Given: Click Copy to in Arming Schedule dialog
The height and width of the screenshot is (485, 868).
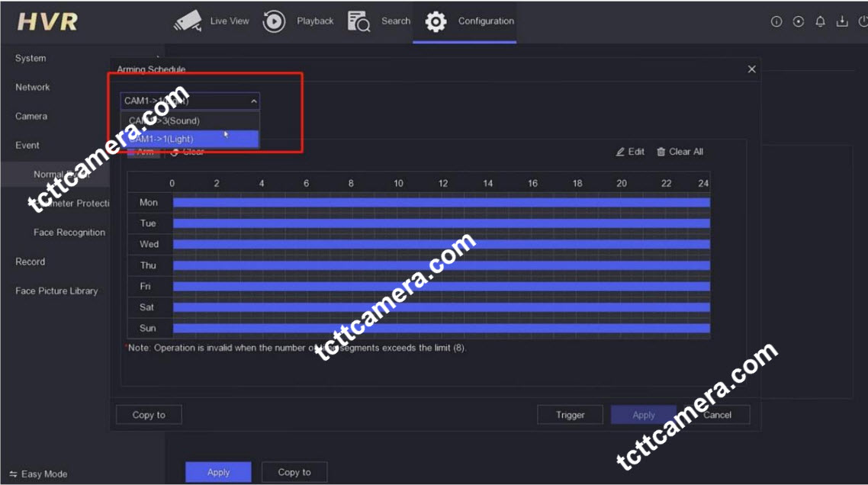Looking at the screenshot, I should [x=149, y=415].
